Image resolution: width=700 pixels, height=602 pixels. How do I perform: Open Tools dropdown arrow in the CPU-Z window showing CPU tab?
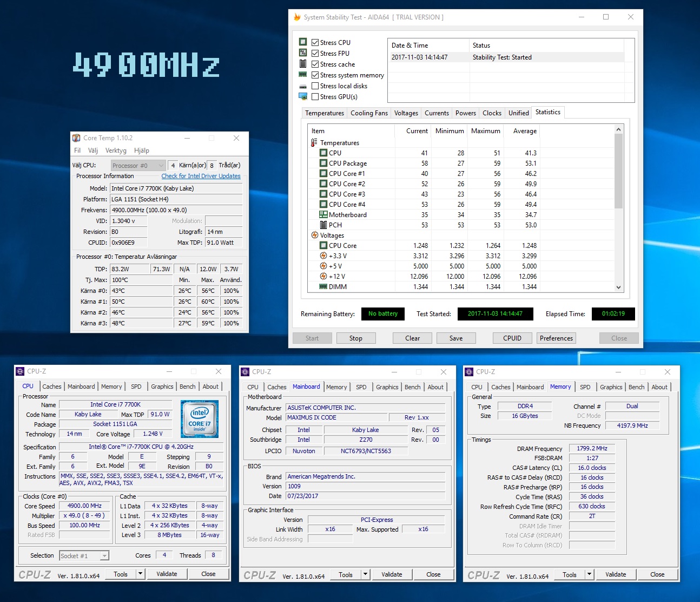pyautogui.click(x=140, y=574)
